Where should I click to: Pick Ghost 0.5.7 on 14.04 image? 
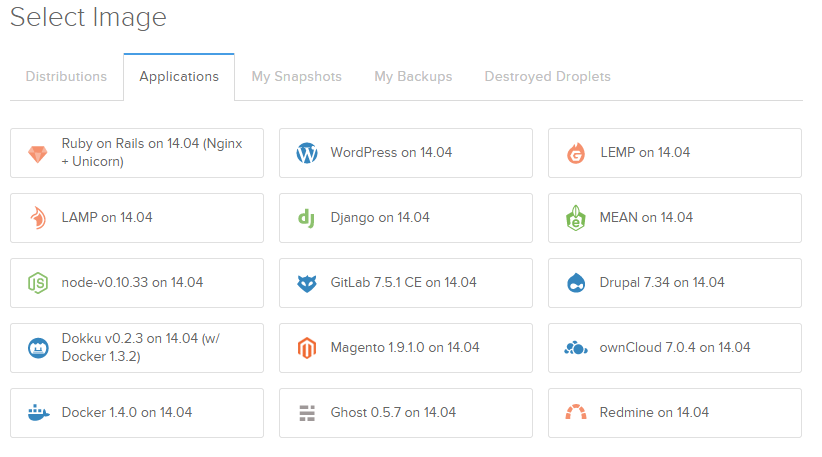(406, 413)
